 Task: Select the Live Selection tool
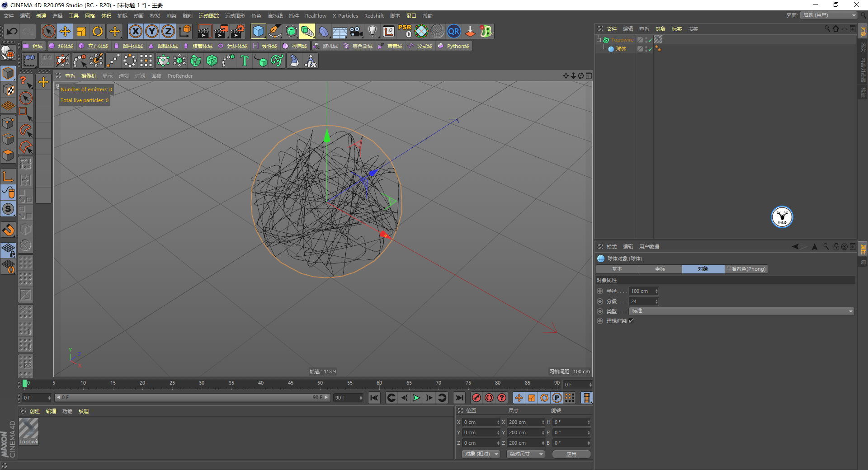(x=48, y=31)
